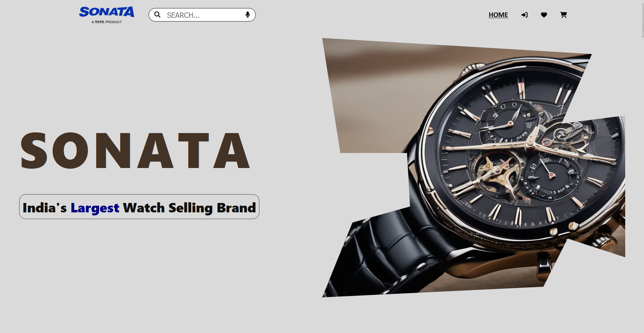Screen dimensions: 644x333
Task: Open the wishlist heart icon
Action: point(544,15)
